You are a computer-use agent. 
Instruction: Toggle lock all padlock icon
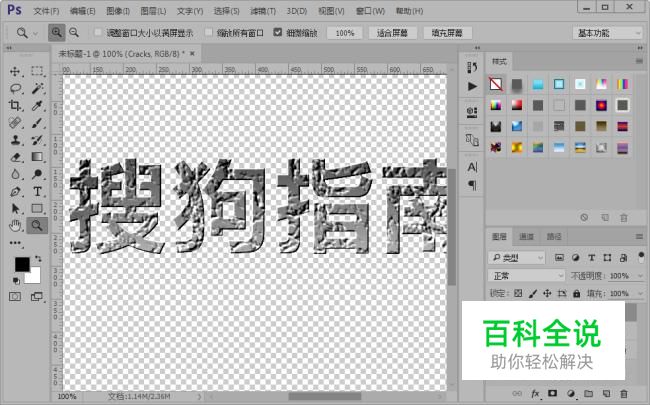(x=577, y=293)
